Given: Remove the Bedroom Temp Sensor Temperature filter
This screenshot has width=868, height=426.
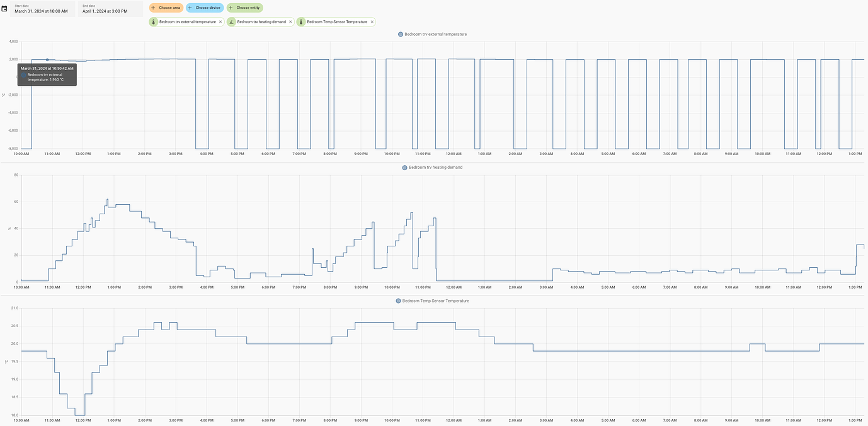Looking at the screenshot, I should click(x=372, y=21).
